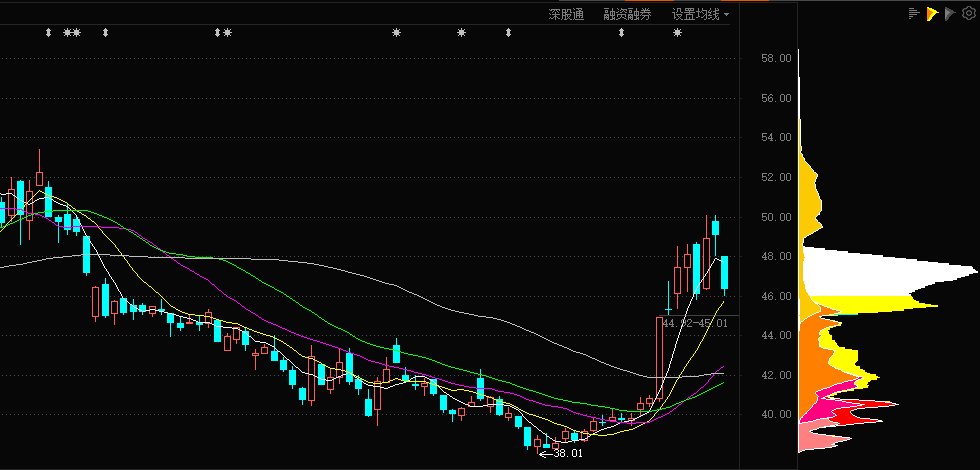Viewport: 980px width, 470px height.
Task: Click the leftmost double-arrow event marker
Action: (49, 32)
